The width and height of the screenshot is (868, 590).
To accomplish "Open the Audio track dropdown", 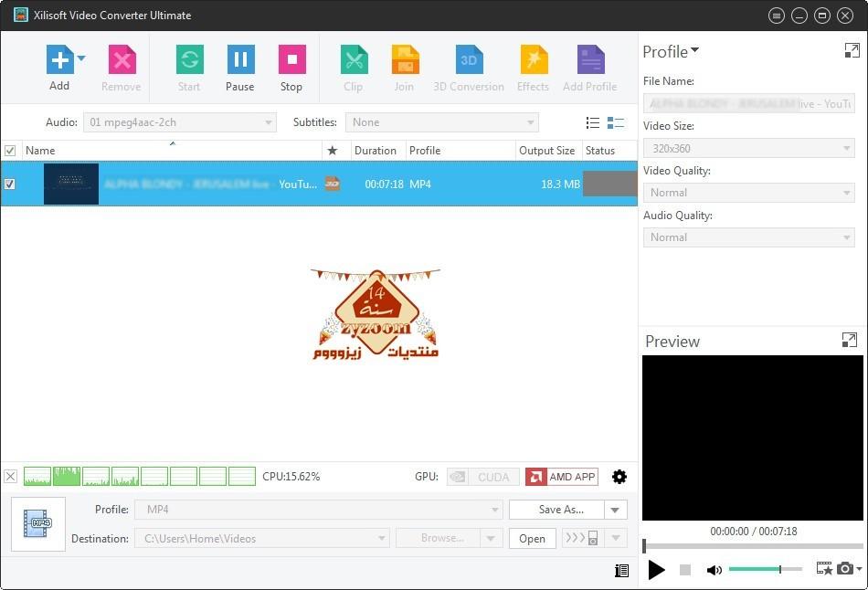I will tap(179, 122).
